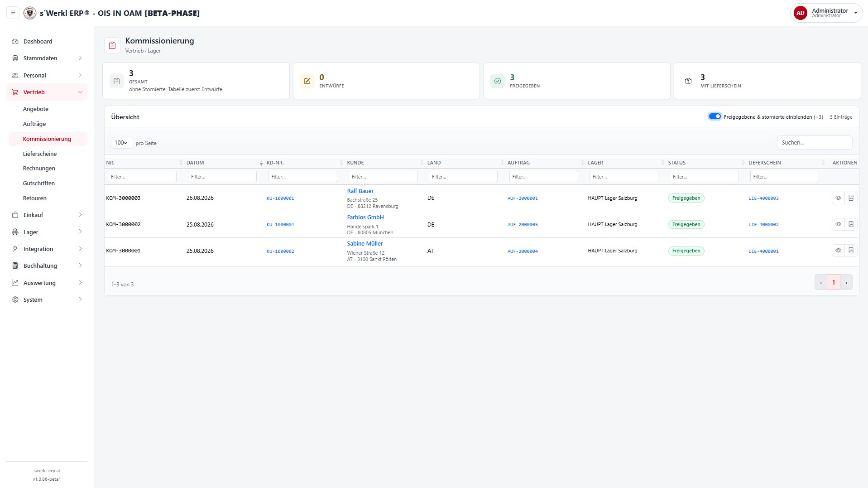Click the red AD avatar icon
Viewport: 868px width, 488px height.
coord(800,13)
